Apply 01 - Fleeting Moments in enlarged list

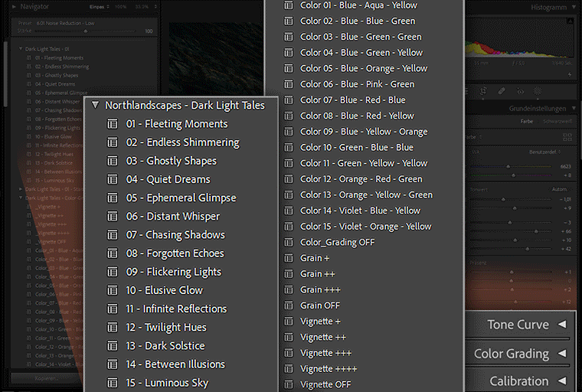point(177,123)
